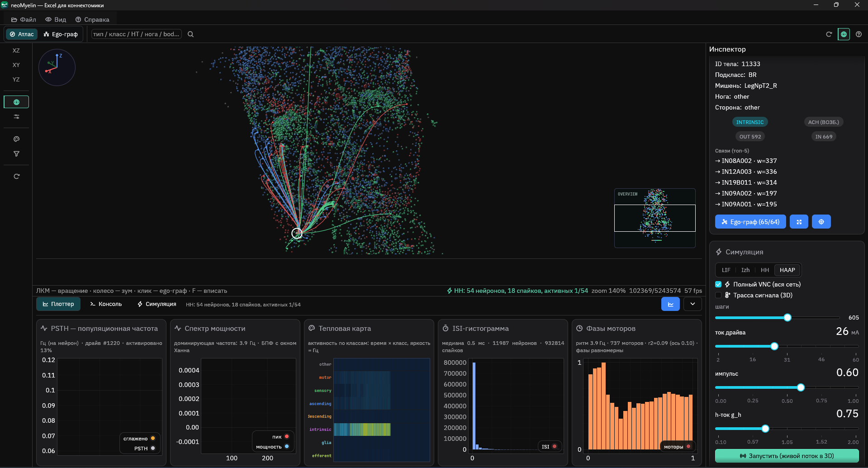Set XZ view projection
Image resolution: width=868 pixels, height=468 pixels.
(x=16, y=50)
